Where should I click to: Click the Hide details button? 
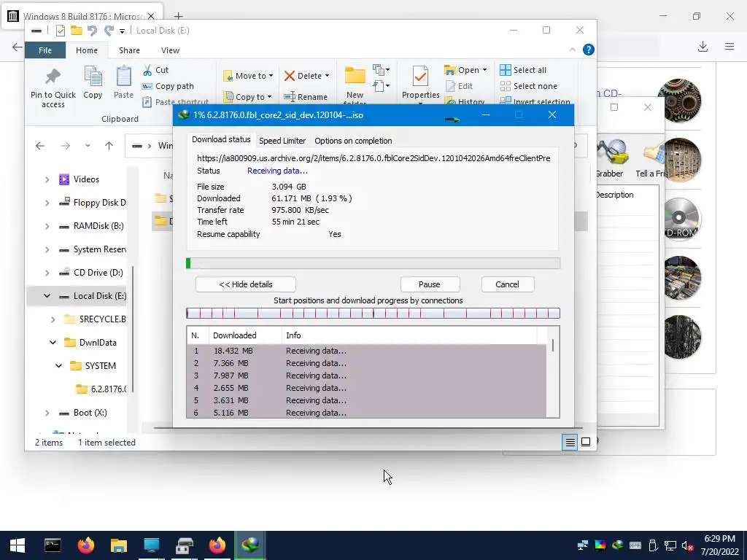(x=246, y=284)
